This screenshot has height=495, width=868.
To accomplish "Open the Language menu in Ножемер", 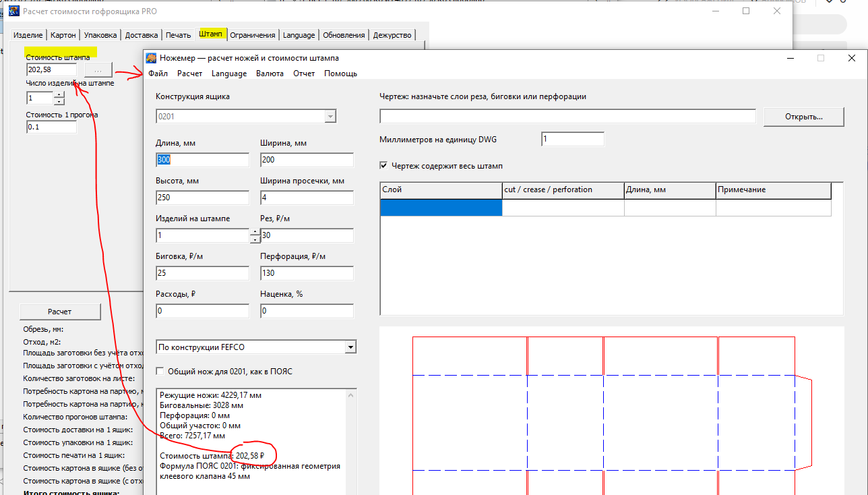I will click(x=229, y=74).
